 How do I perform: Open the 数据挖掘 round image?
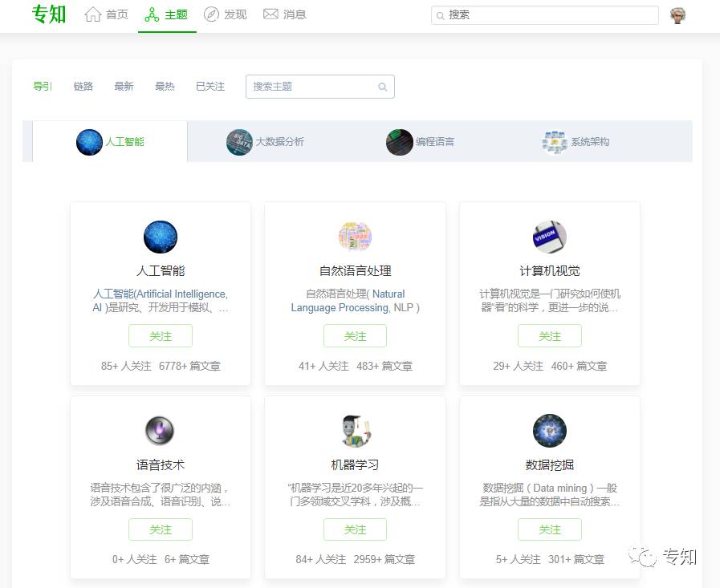coord(550,431)
